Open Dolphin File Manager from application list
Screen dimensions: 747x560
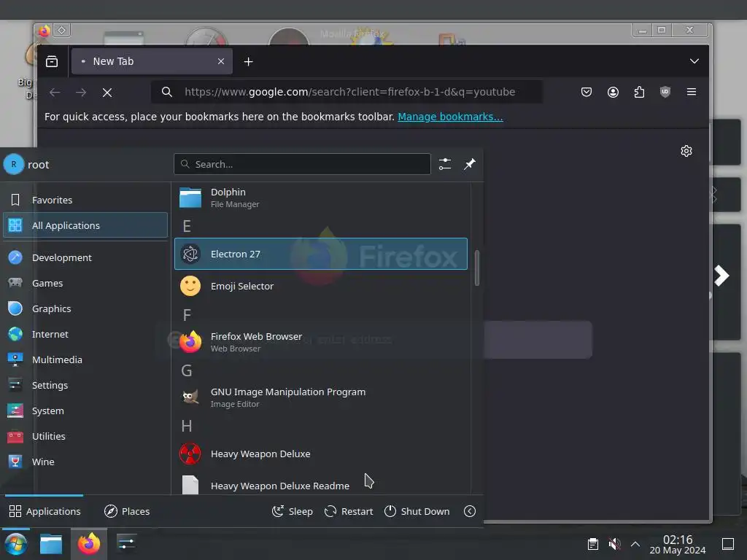(x=321, y=198)
